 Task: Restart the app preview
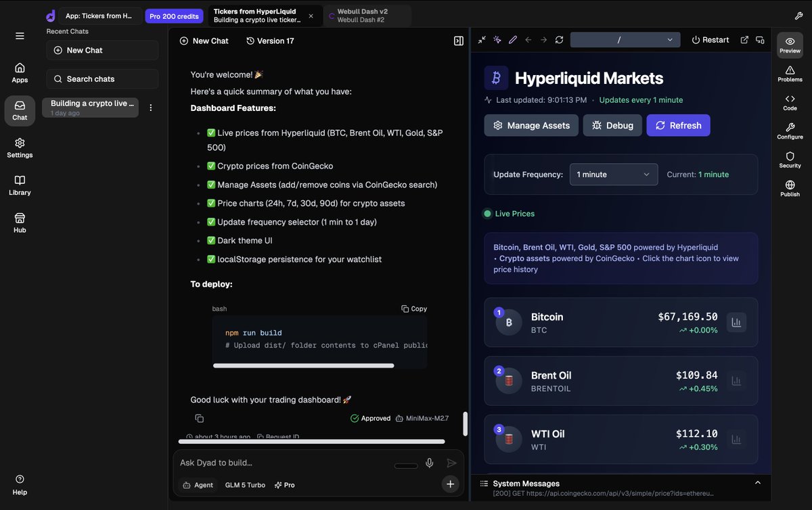(x=710, y=40)
